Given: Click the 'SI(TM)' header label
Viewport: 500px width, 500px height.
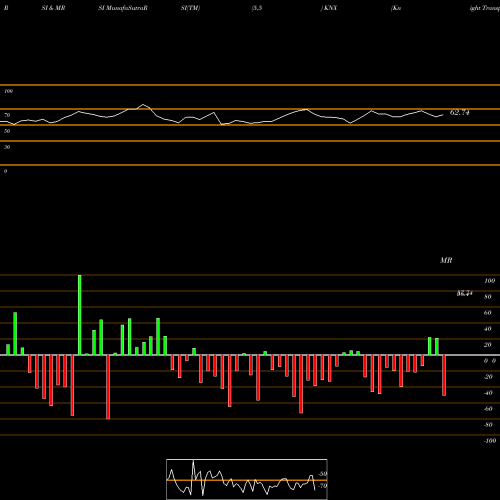Looking at the screenshot, I should coord(190,8).
